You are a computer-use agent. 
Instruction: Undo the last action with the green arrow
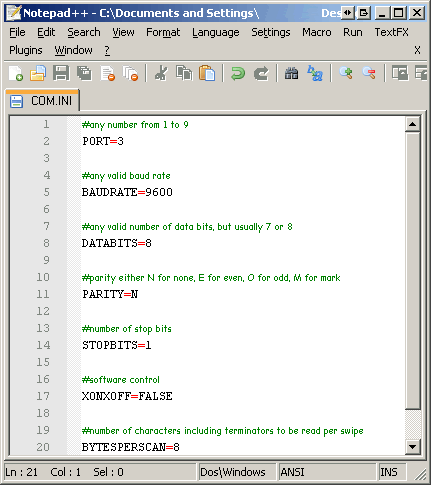[238, 73]
